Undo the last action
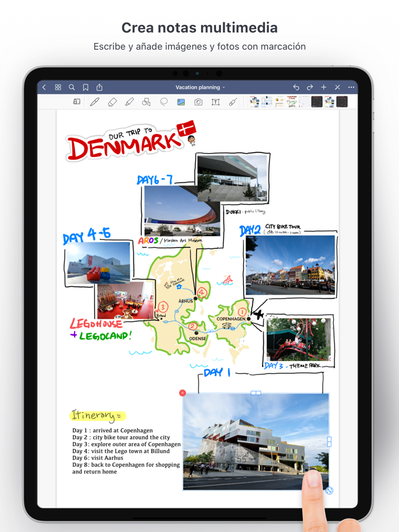The height and width of the screenshot is (532, 399). (296, 87)
